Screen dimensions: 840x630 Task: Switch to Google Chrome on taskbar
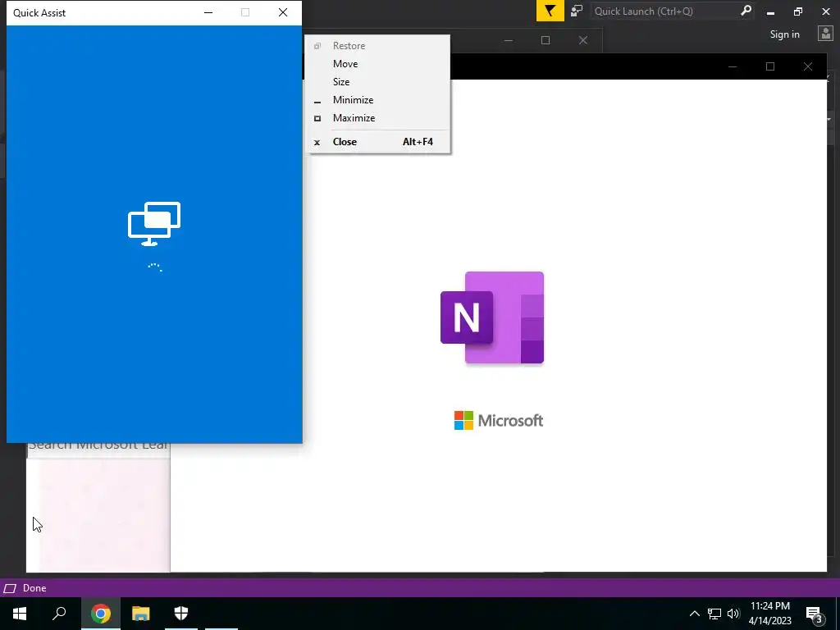click(101, 614)
